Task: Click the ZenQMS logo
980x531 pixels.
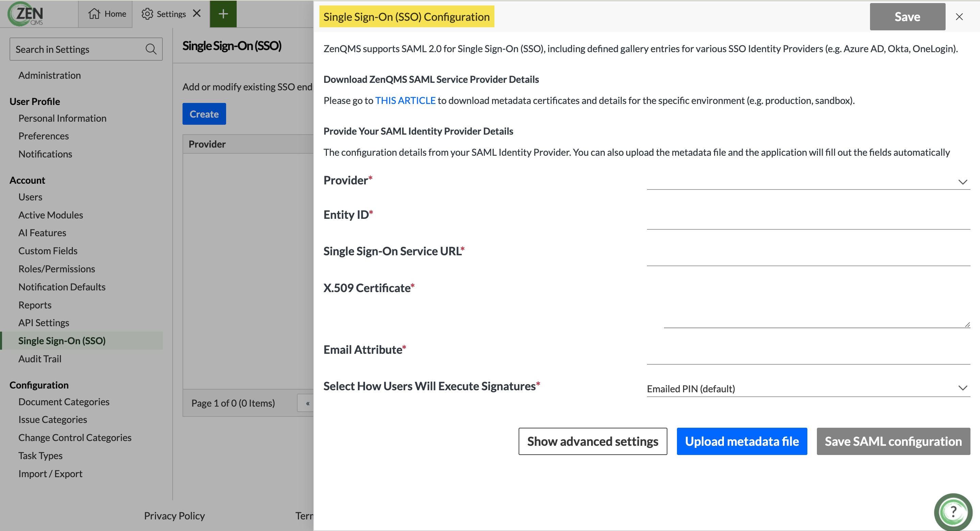Action: pos(26,14)
